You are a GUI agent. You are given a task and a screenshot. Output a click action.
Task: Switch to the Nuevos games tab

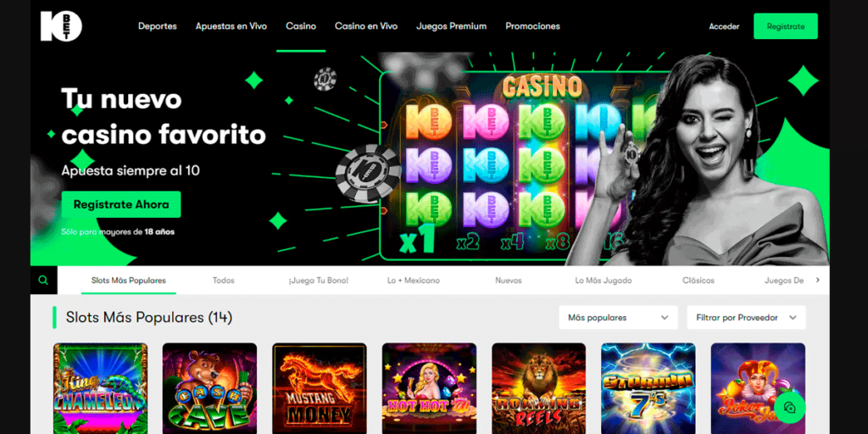pyautogui.click(x=509, y=281)
